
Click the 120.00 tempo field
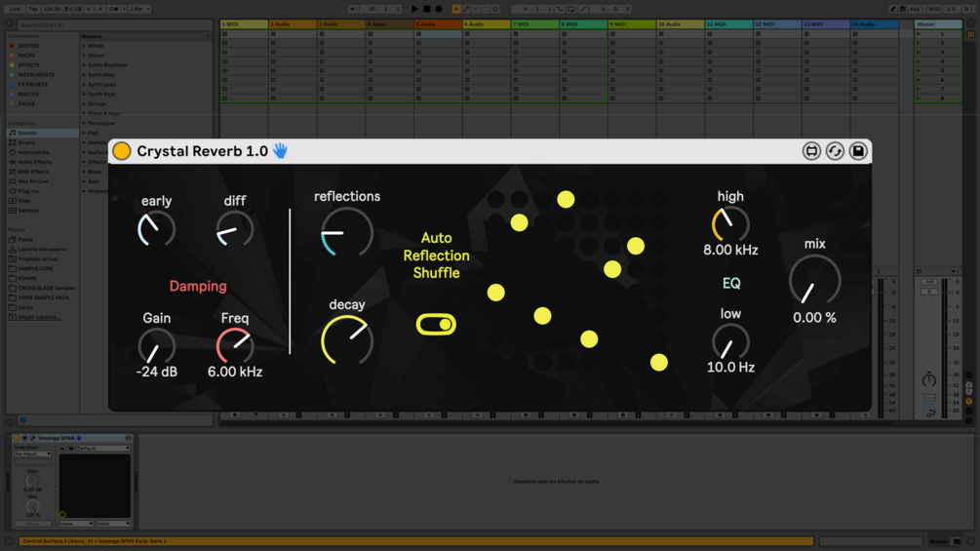tap(52, 10)
